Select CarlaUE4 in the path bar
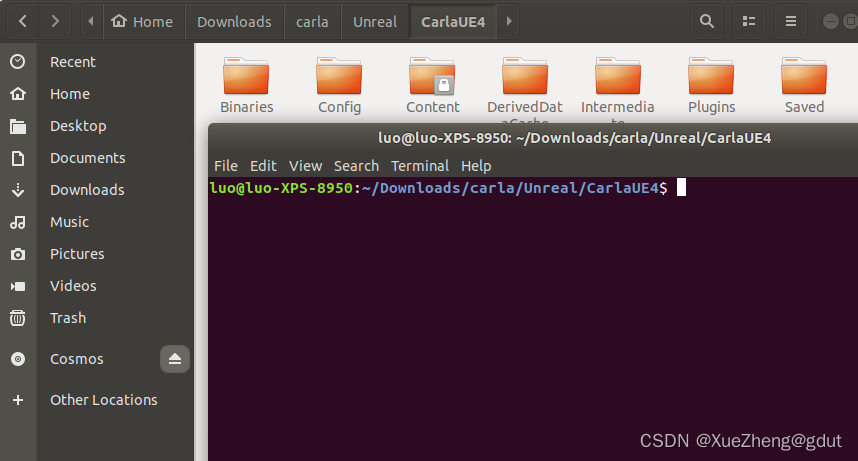 [453, 21]
